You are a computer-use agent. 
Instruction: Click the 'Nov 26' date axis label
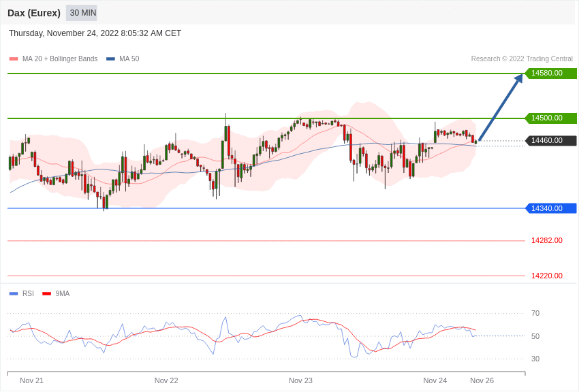(x=482, y=380)
